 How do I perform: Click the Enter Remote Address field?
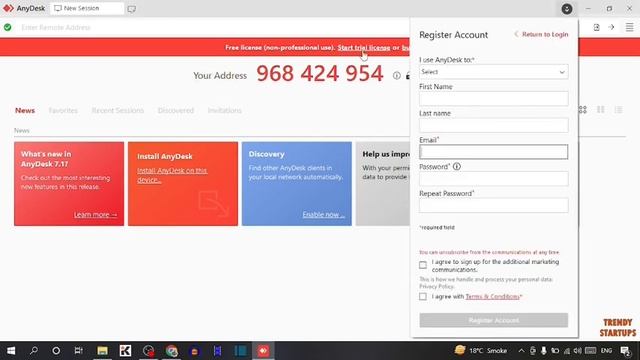pos(212,27)
